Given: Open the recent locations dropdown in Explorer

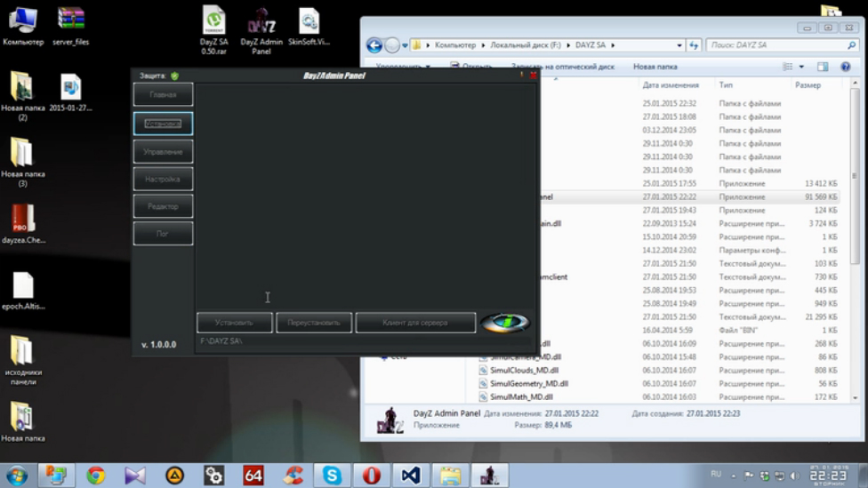Looking at the screenshot, I should [405, 45].
